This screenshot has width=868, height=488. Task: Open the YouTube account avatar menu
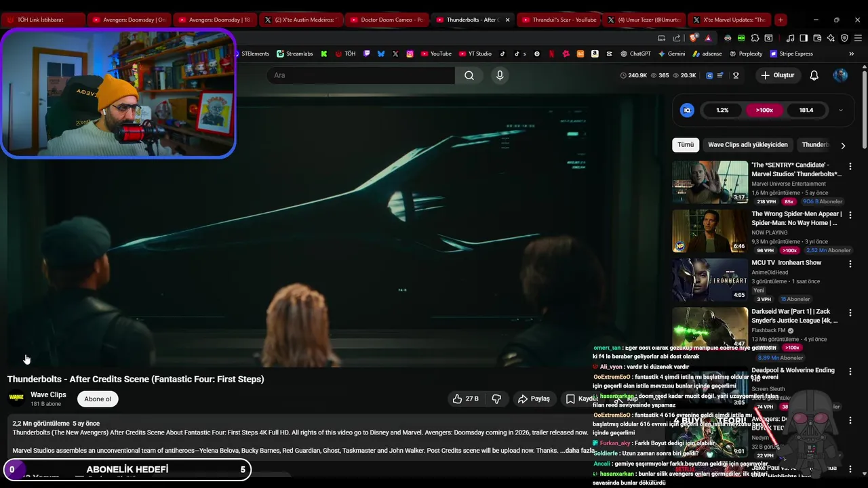[840, 75]
